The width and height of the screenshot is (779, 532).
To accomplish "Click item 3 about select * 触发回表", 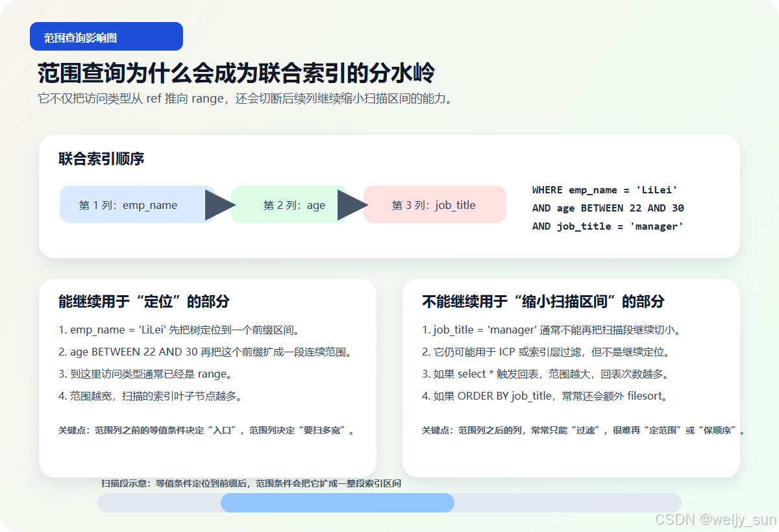I will coord(545,374).
